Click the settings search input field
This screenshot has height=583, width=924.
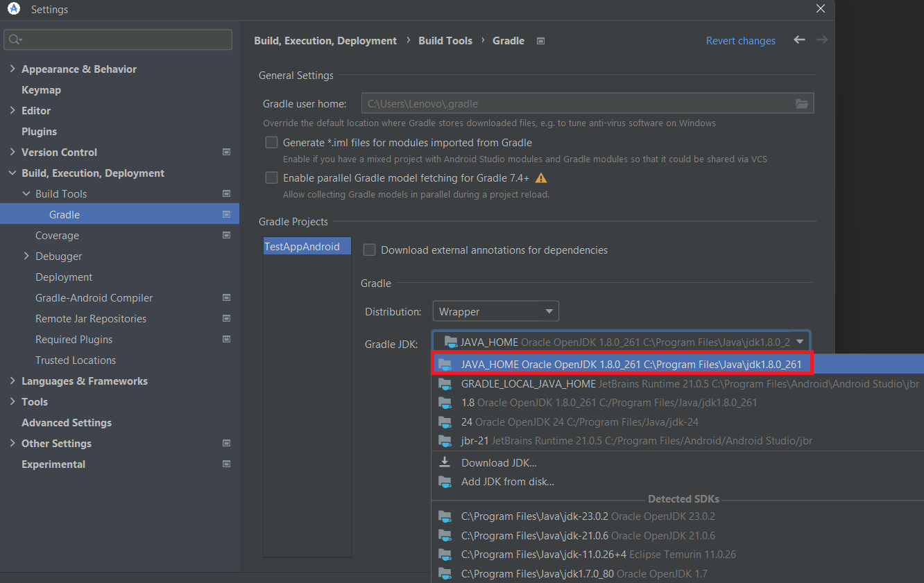click(118, 40)
